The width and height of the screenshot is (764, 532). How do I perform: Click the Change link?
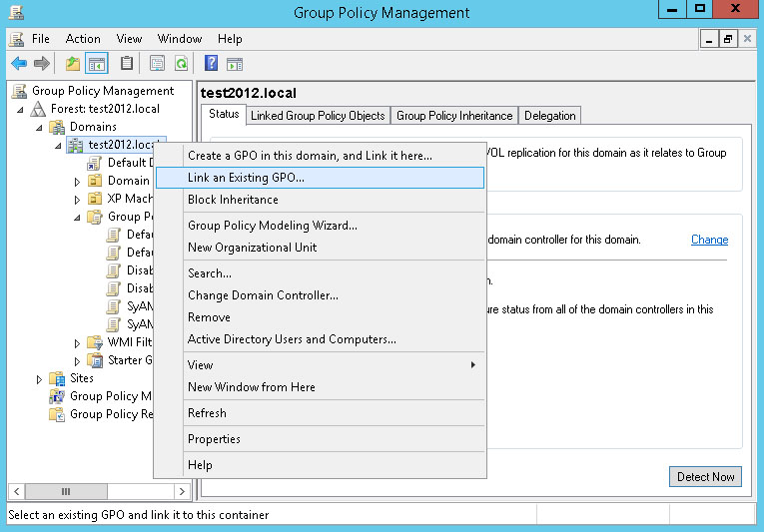(x=709, y=240)
